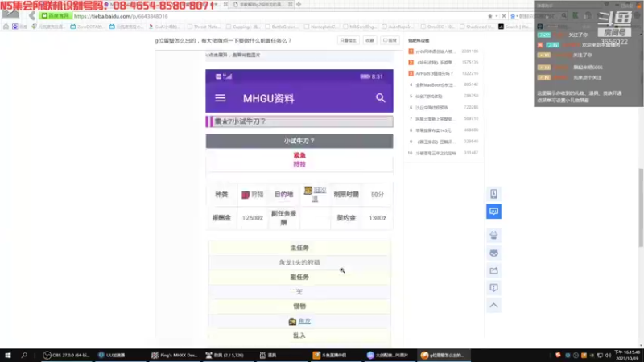Open the AutoRepair bookmark

(x=398, y=27)
